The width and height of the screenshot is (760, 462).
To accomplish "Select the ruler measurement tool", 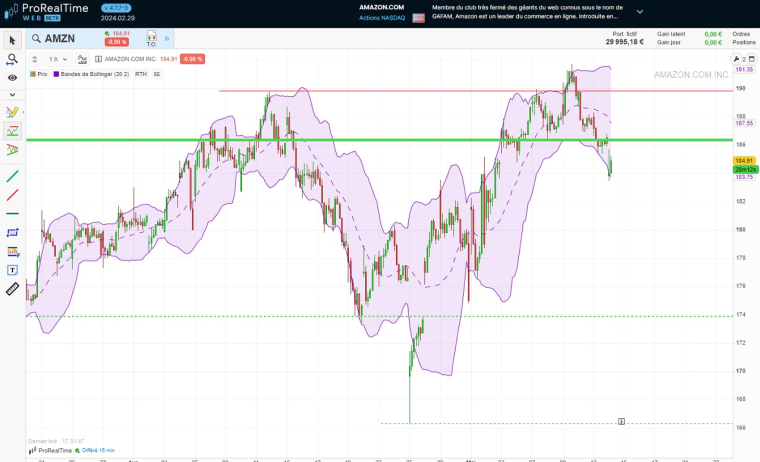I will click(12, 289).
